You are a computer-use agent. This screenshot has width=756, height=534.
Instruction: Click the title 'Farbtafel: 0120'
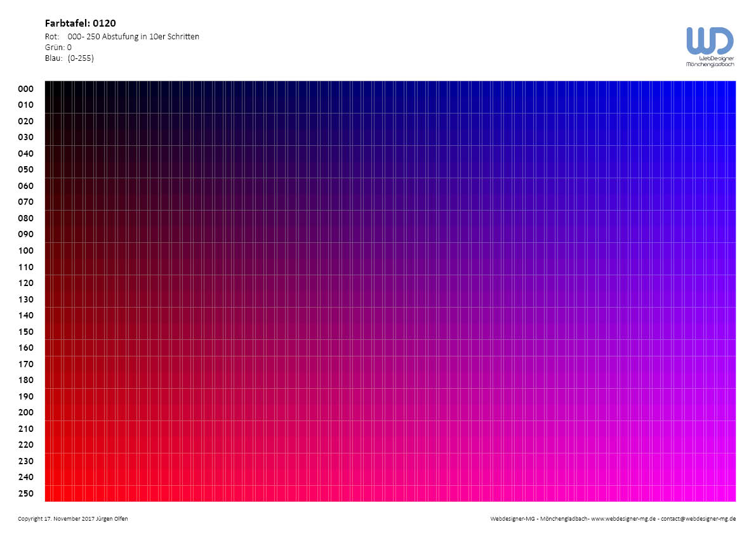point(80,23)
